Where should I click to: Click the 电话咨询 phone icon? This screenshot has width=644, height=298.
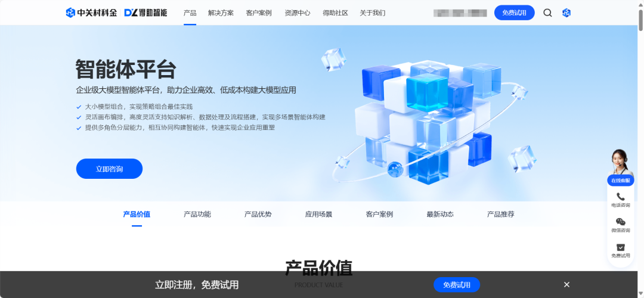coord(621,197)
